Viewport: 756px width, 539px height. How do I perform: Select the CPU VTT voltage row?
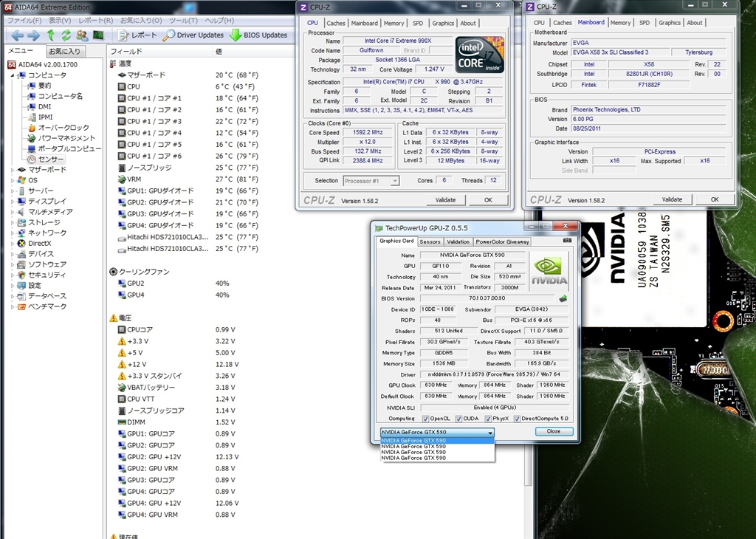[x=176, y=399]
